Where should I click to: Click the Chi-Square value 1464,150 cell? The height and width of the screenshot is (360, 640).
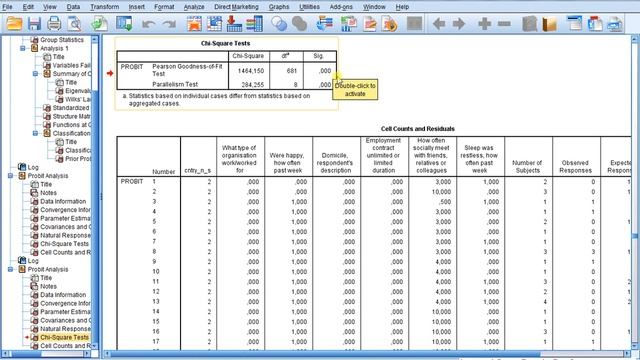(251, 71)
